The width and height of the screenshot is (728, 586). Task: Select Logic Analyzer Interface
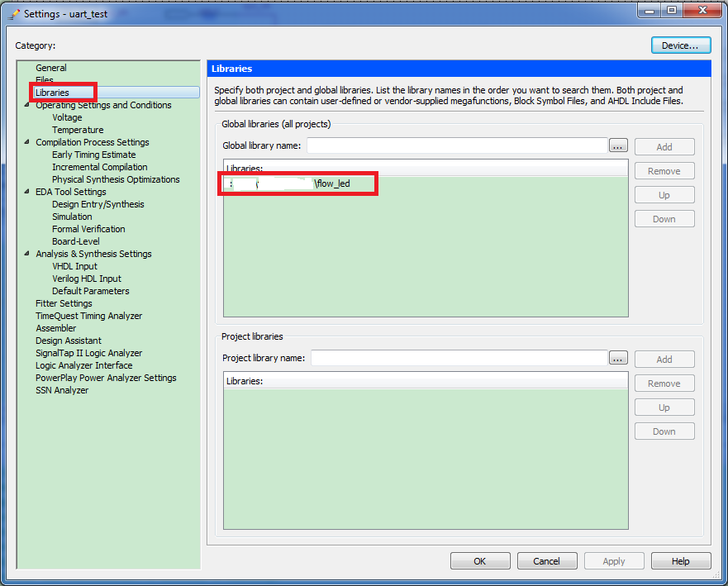click(x=83, y=365)
